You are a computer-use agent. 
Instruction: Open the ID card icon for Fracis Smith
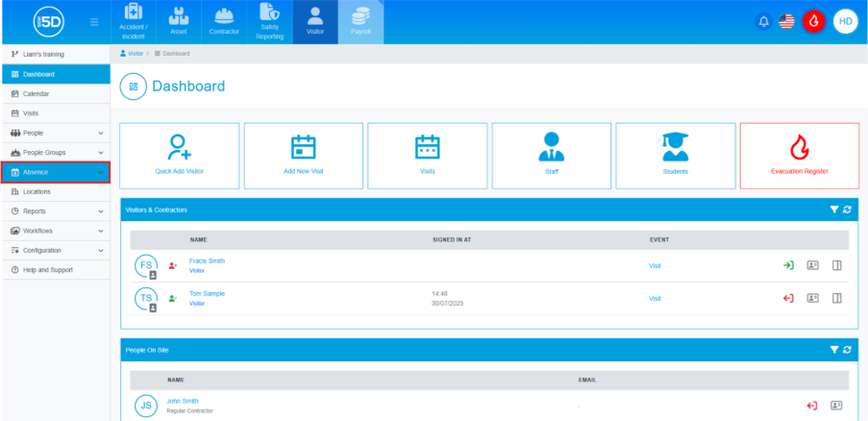pos(812,265)
